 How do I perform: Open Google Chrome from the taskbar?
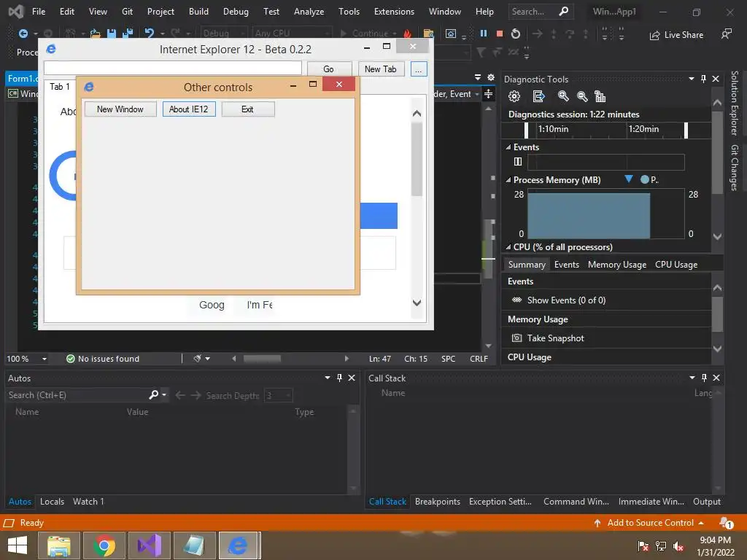click(104, 545)
